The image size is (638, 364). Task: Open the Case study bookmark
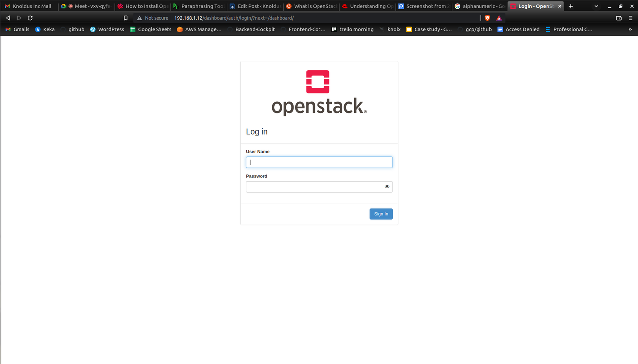coord(429,29)
